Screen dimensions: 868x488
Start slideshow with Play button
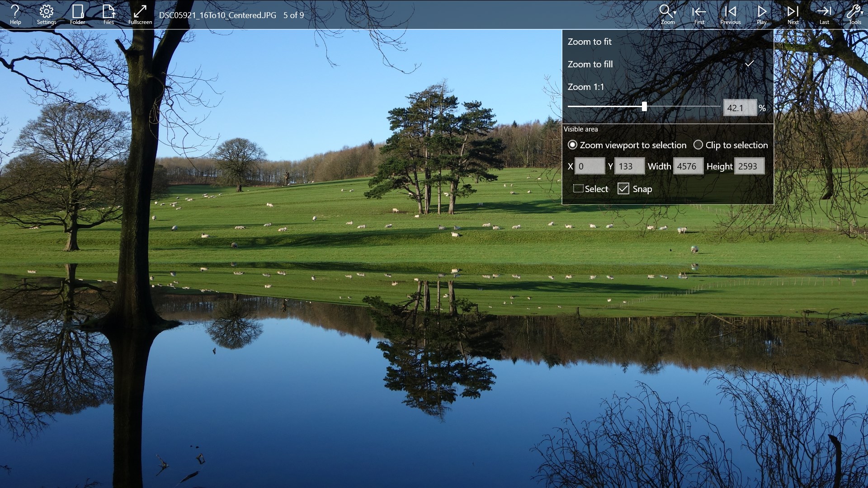pyautogui.click(x=762, y=14)
